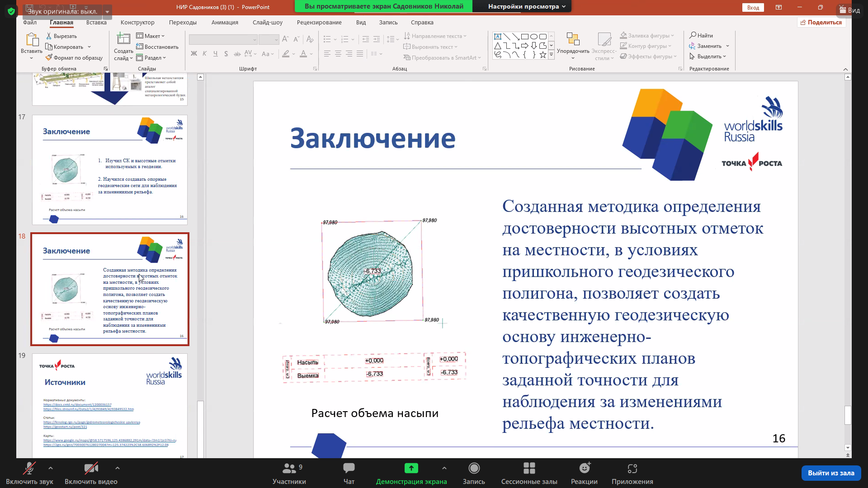Open Zoom Reactions (Реакции)

click(x=584, y=469)
